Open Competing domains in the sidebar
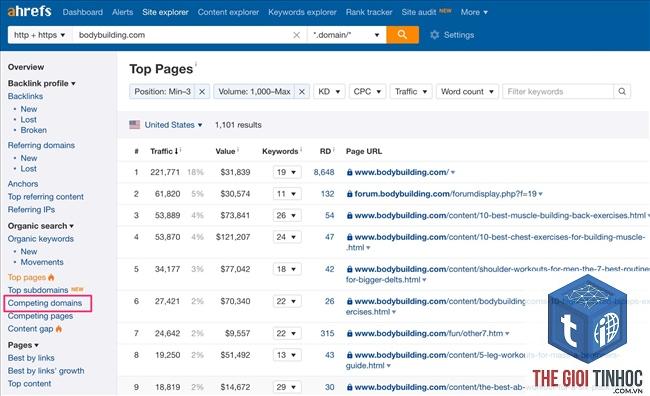 (45, 303)
